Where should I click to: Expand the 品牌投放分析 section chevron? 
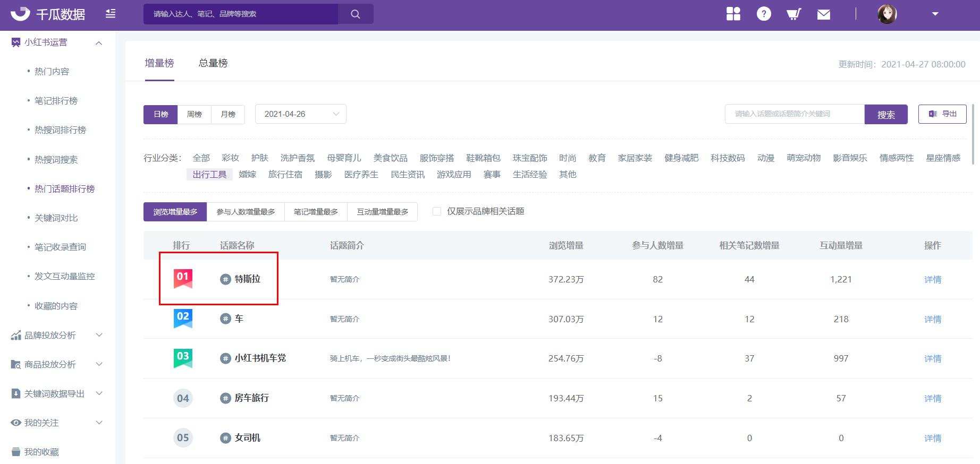(x=99, y=334)
